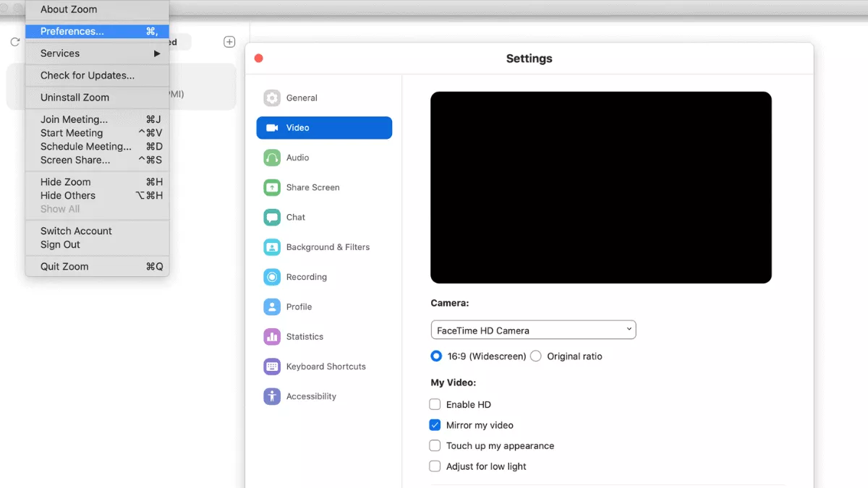This screenshot has height=488, width=868.
Task: Click the Background & Filters icon
Action: [x=272, y=247]
